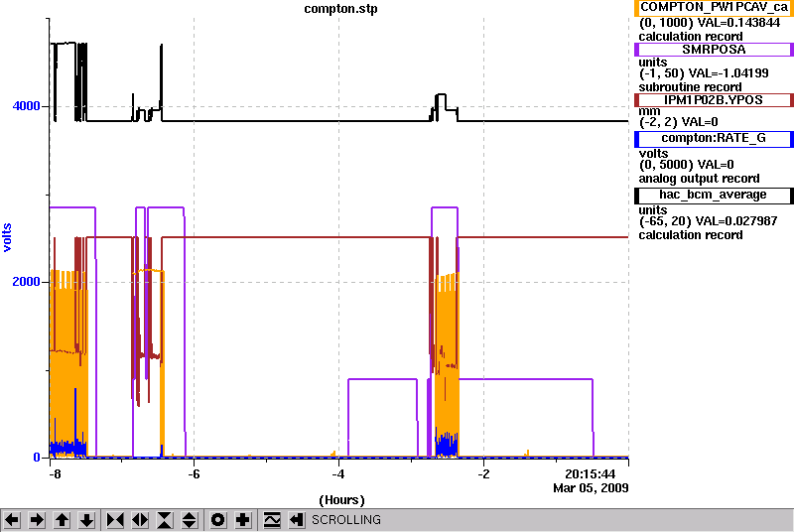Expand the time axis horizontally
Image resolution: width=794 pixels, height=532 pixels.
click(140, 520)
